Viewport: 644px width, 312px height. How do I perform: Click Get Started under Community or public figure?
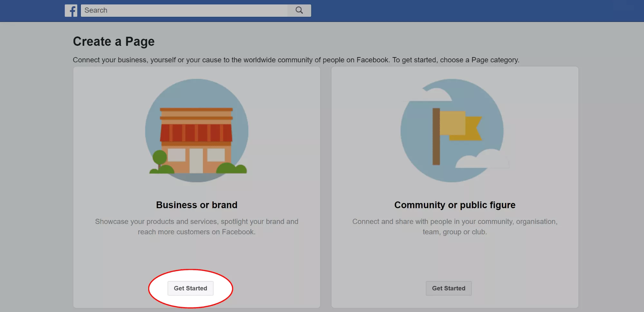[448, 288]
